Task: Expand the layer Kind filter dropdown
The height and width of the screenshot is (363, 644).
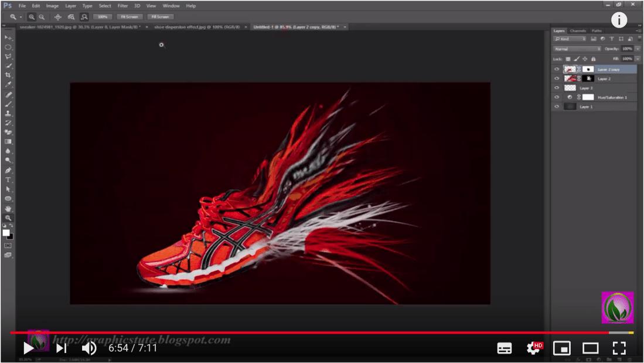Action: point(570,39)
